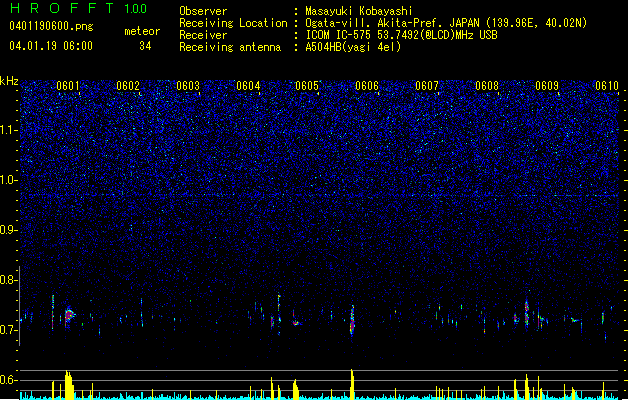This screenshot has width=629, height=400.
Task: Click the meteor echo before the 0609 marker
Action: tap(527, 312)
